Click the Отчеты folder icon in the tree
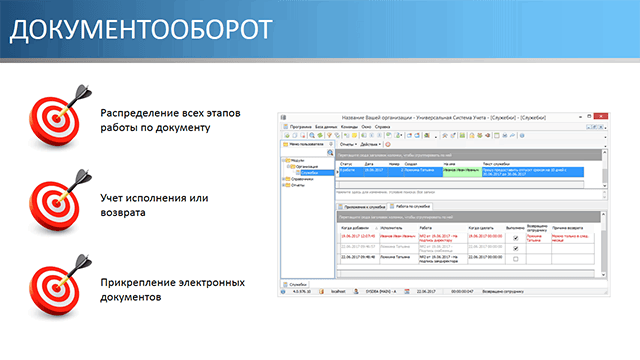The image size is (640, 360). click(x=288, y=185)
